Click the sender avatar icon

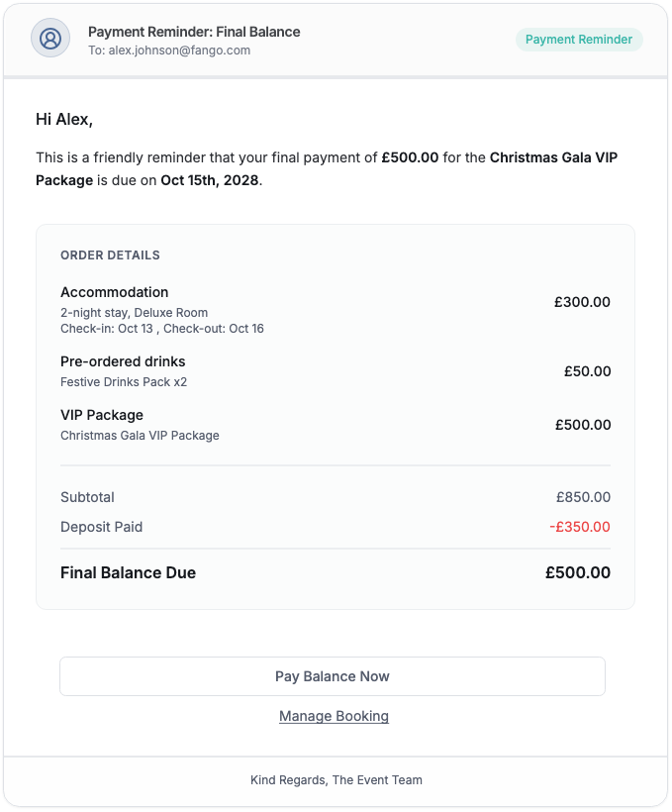50,39
